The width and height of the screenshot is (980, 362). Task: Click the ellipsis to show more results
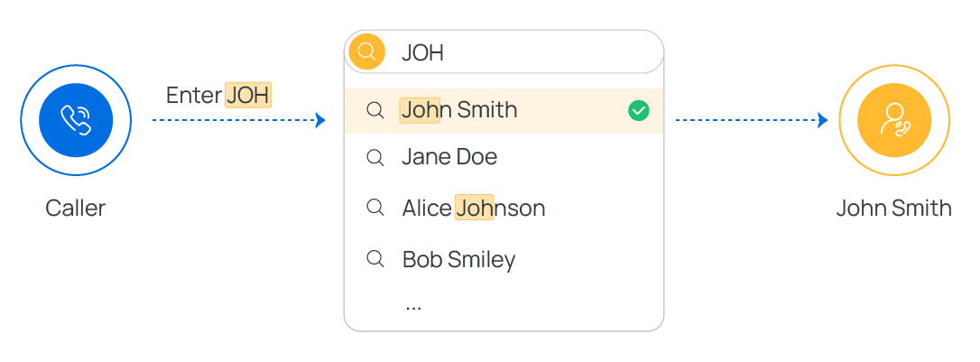click(x=413, y=305)
